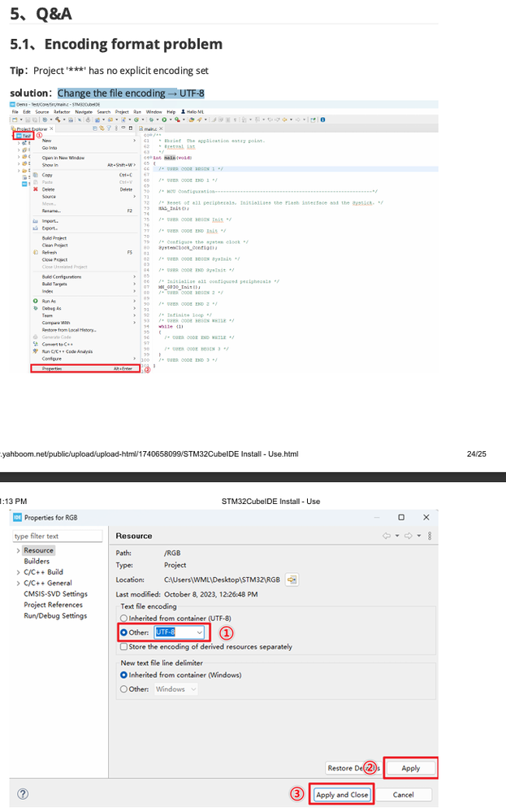Click the Apply and Close button
Viewport: 506px width, 812px height.
pyautogui.click(x=342, y=794)
